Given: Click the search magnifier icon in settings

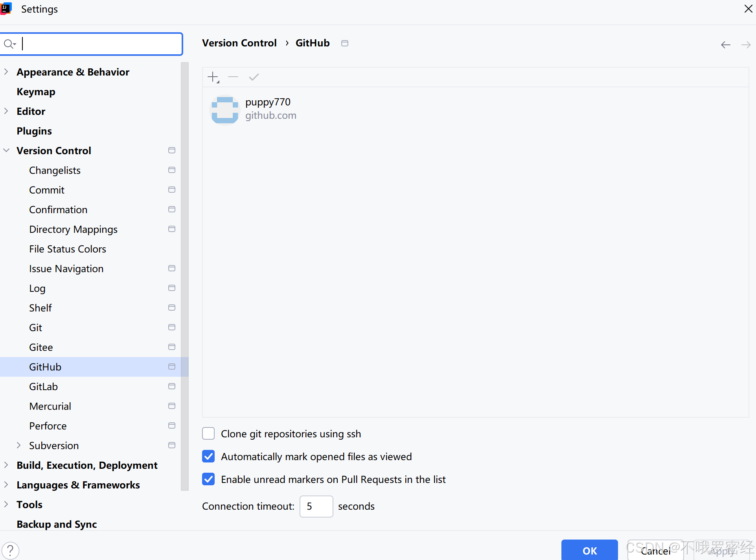Looking at the screenshot, I should (9, 44).
